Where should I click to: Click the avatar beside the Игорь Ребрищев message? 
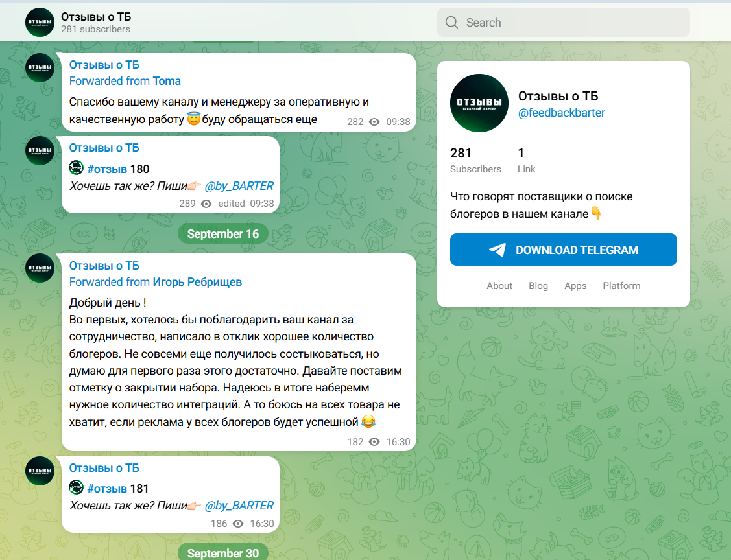(40, 268)
